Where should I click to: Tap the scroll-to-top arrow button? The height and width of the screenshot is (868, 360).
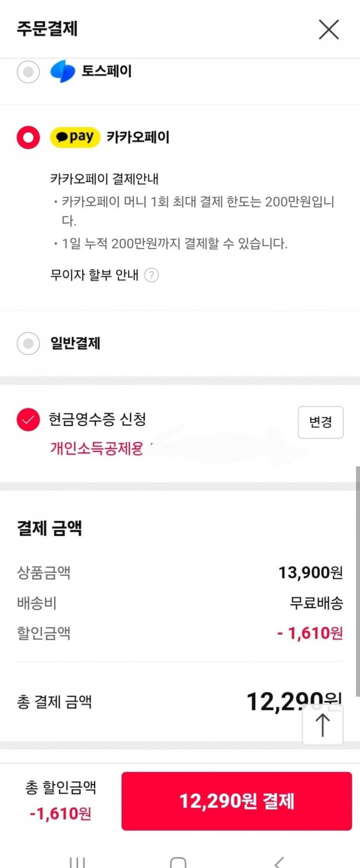[x=322, y=725]
